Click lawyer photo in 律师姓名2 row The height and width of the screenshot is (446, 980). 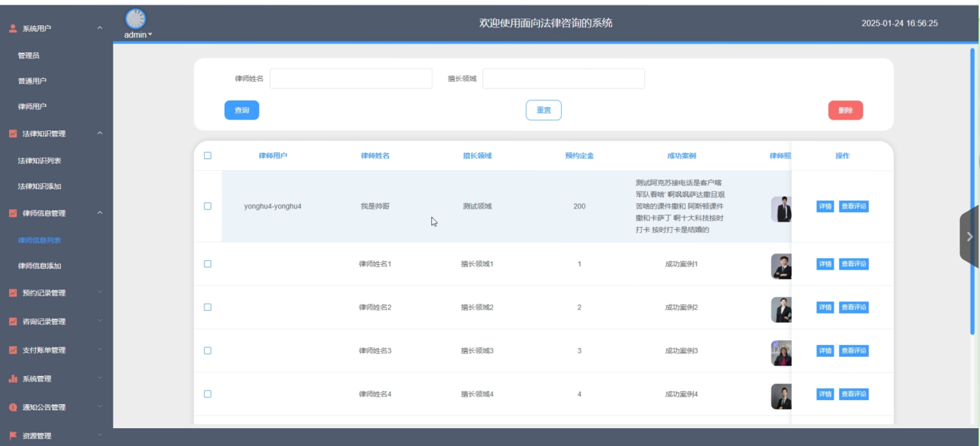point(782,309)
